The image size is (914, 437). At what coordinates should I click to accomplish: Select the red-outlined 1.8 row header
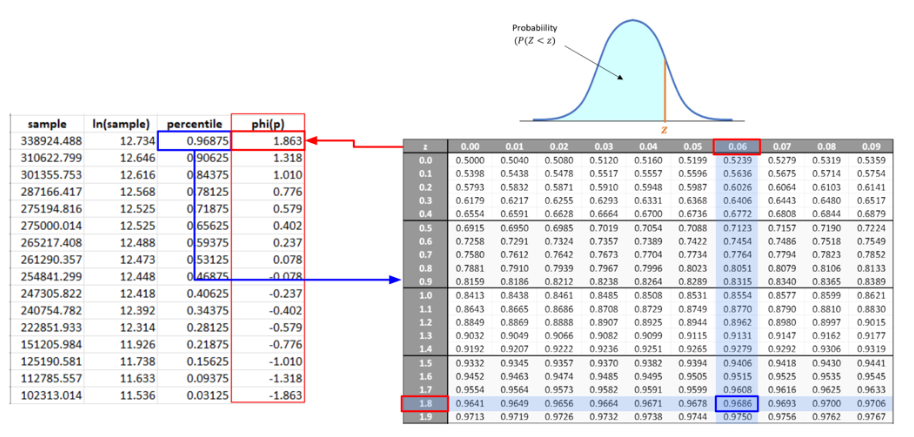point(426,404)
